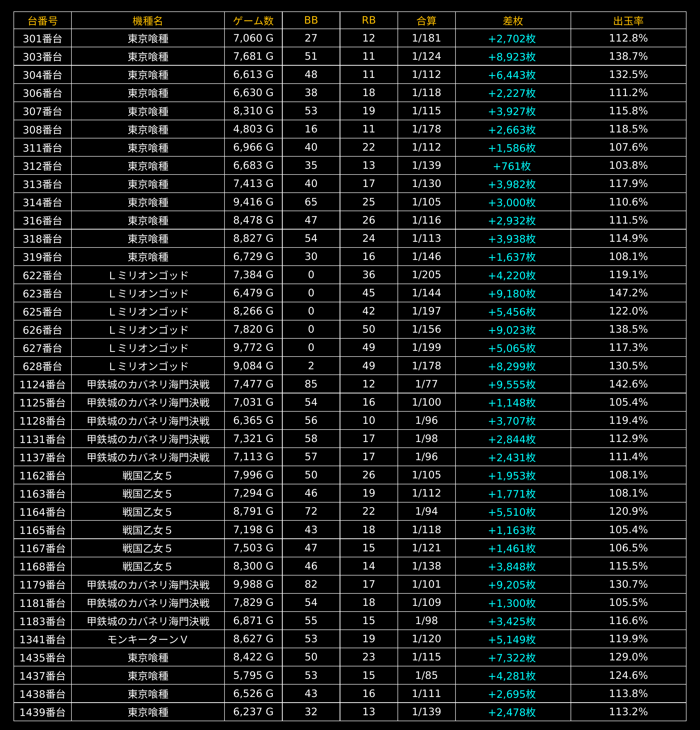The image size is (700, 730).
Task: Click game count 6,526 G
Action: [x=253, y=693]
